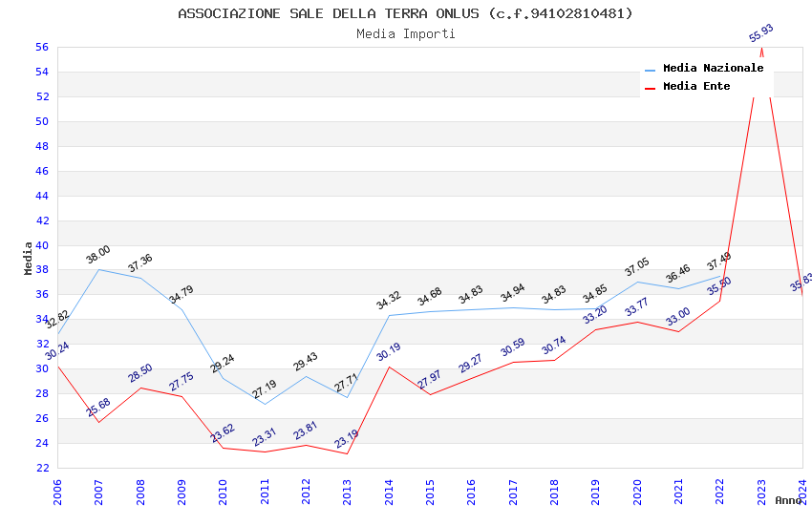The width and height of the screenshot is (812, 525).
Task: Click the 34.79 data label
Action: [182, 294]
